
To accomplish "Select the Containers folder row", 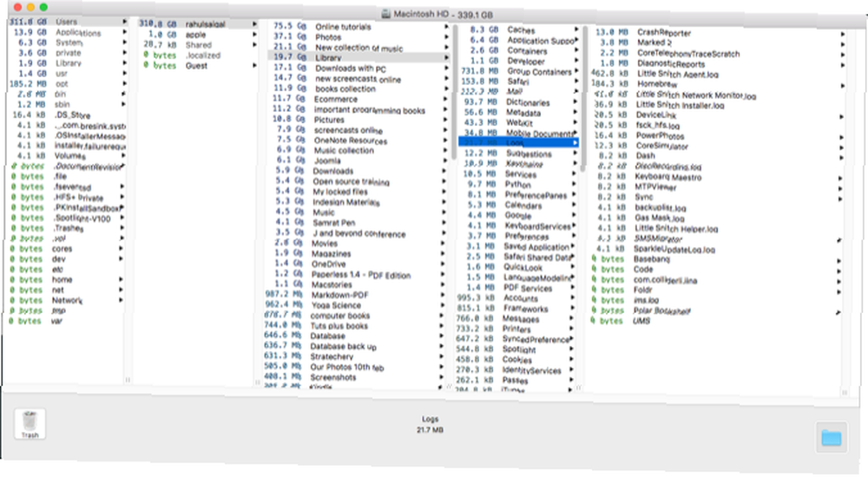I will tap(520, 50).
